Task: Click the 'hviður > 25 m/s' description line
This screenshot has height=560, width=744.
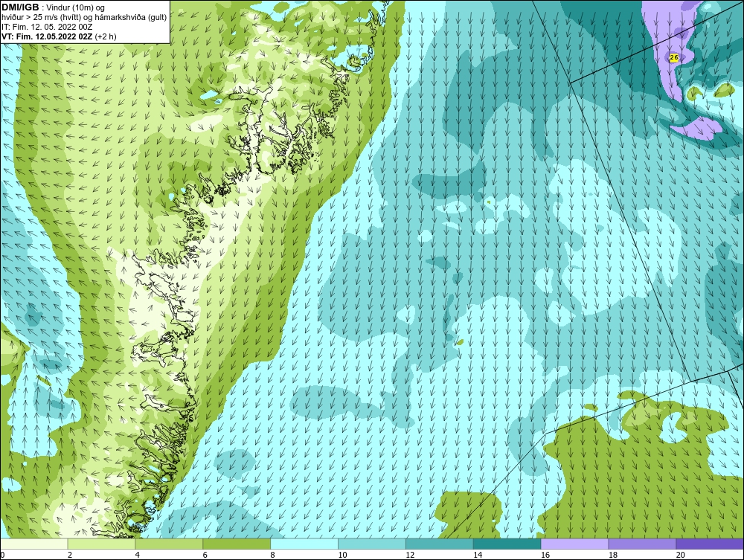Action: tap(84, 18)
